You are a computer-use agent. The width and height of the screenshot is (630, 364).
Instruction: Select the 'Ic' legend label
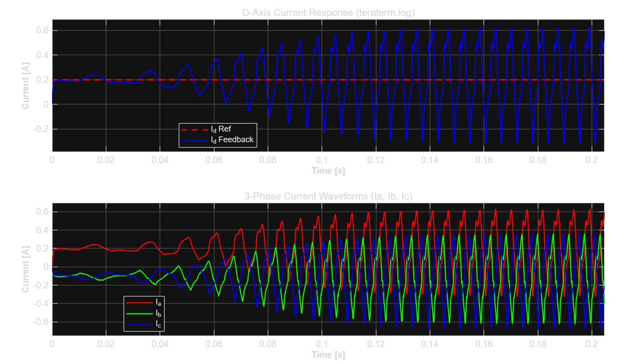[x=158, y=324]
